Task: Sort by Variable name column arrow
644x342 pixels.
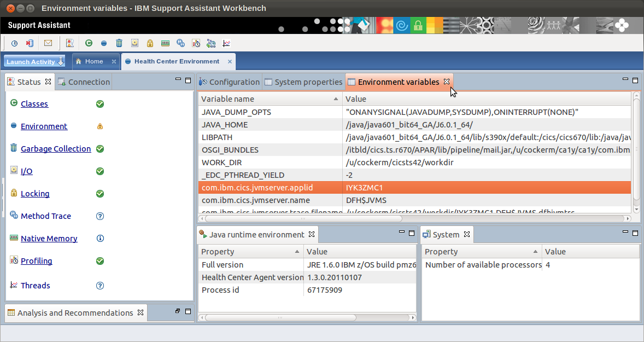Action: 336,99
